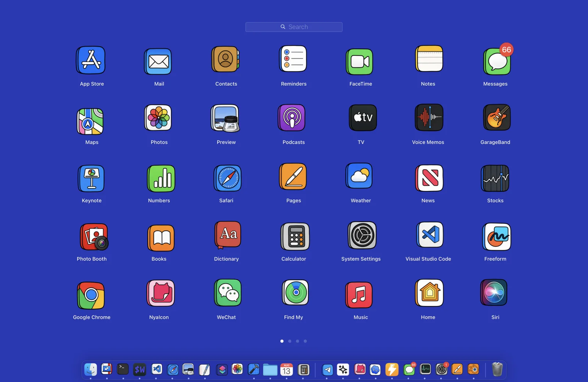Image resolution: width=588 pixels, height=382 pixels.
Task: Launch the WeChat app
Action: 228,293
